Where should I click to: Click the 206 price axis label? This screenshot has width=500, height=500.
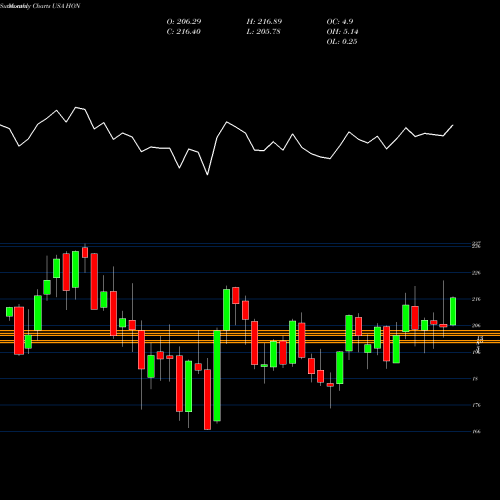click(476, 325)
